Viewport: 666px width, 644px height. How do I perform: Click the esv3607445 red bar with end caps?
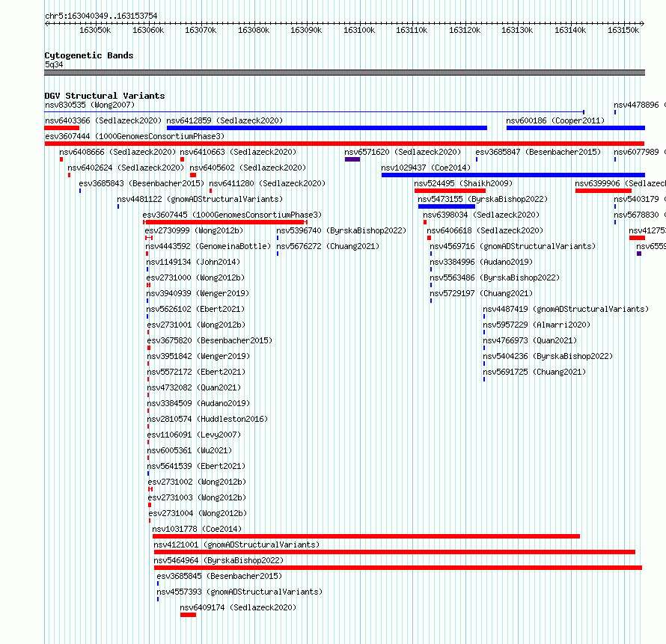[225, 222]
